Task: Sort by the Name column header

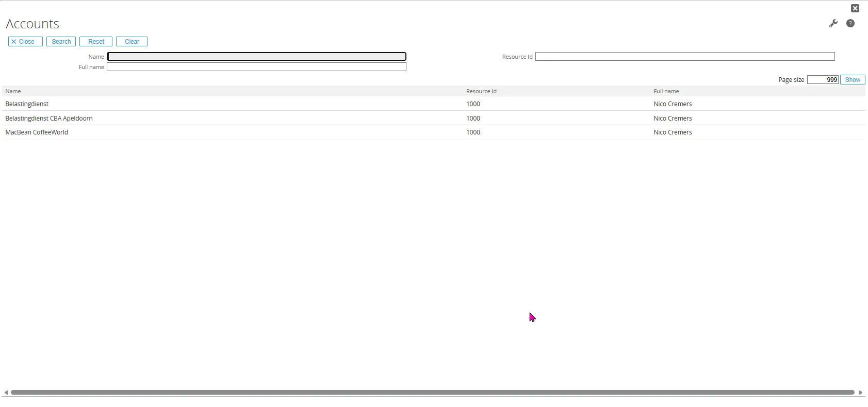Action: click(x=13, y=91)
